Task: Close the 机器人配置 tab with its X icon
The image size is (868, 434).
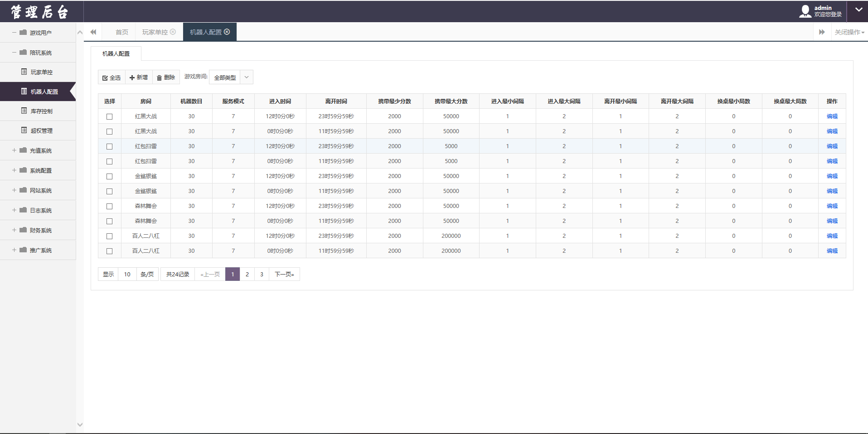Action: [227, 32]
